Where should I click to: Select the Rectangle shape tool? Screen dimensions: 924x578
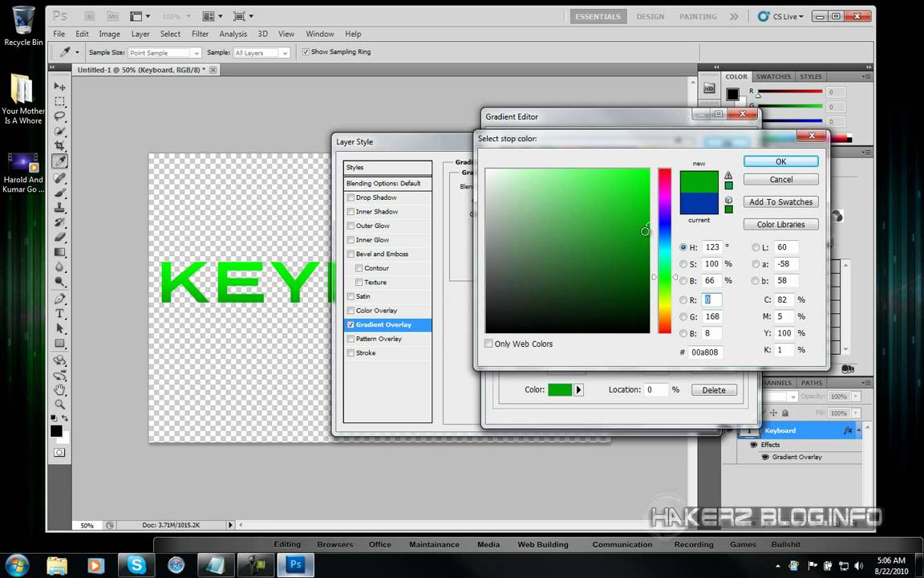coord(59,344)
